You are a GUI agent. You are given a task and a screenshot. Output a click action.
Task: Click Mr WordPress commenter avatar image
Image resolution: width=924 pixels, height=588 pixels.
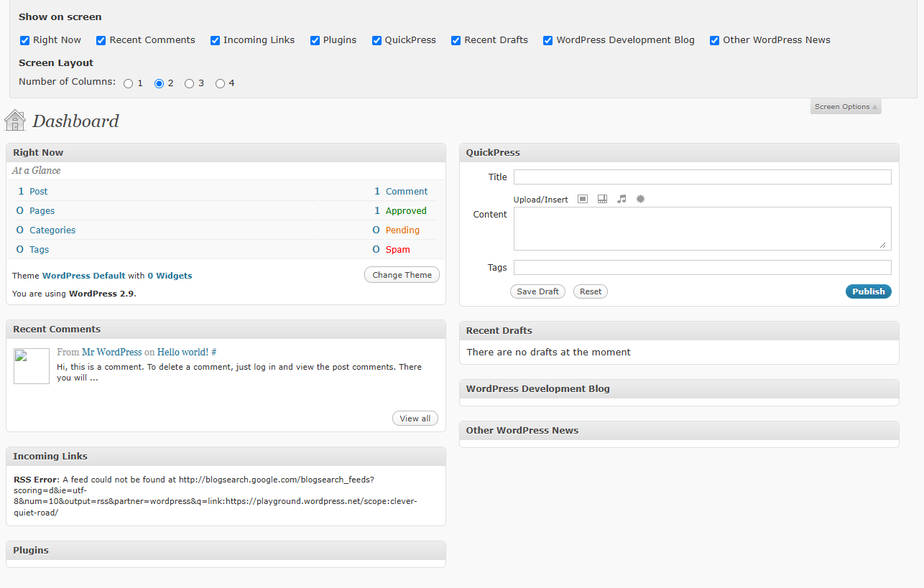coord(32,366)
